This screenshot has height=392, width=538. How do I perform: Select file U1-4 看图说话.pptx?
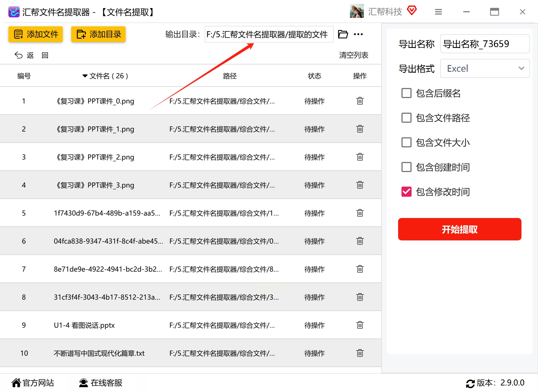coord(84,325)
